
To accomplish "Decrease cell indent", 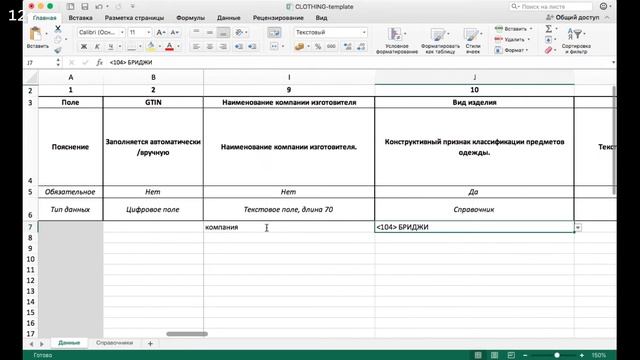I will point(239,47).
